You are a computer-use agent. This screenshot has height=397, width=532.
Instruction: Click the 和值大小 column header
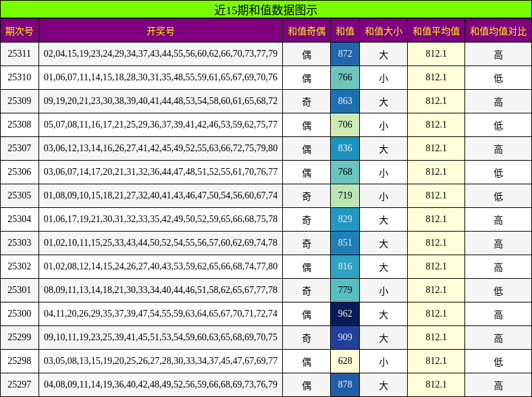(383, 31)
